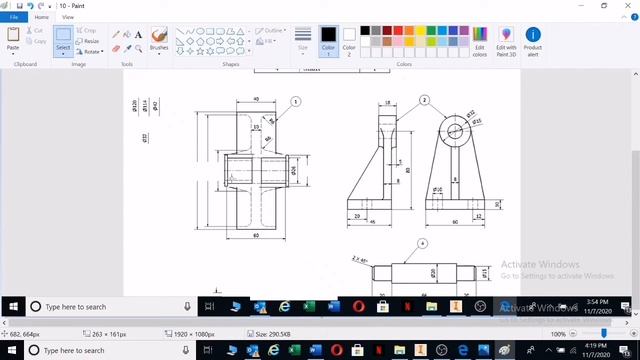Open Customize Quick Access Toolbar arrow
Image resolution: width=640 pixels, height=360 pixels.
coord(50,6)
